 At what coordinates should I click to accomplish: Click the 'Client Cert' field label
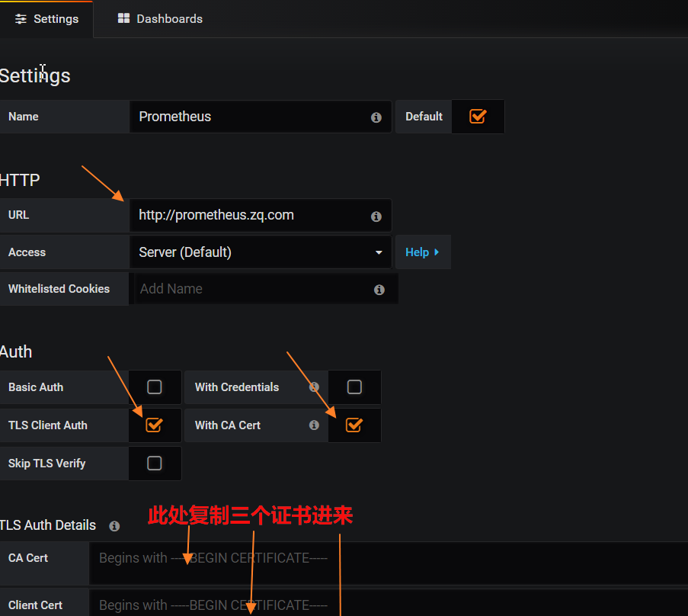pyautogui.click(x=35, y=605)
